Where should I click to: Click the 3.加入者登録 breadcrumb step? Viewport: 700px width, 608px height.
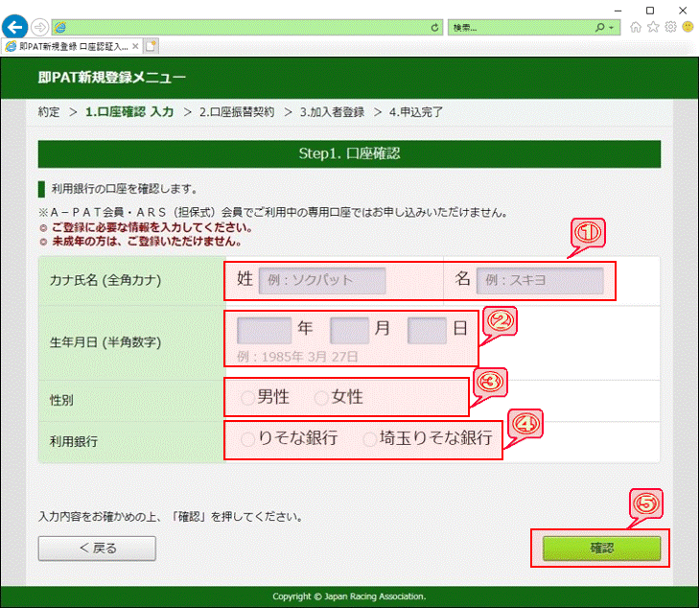point(332,112)
